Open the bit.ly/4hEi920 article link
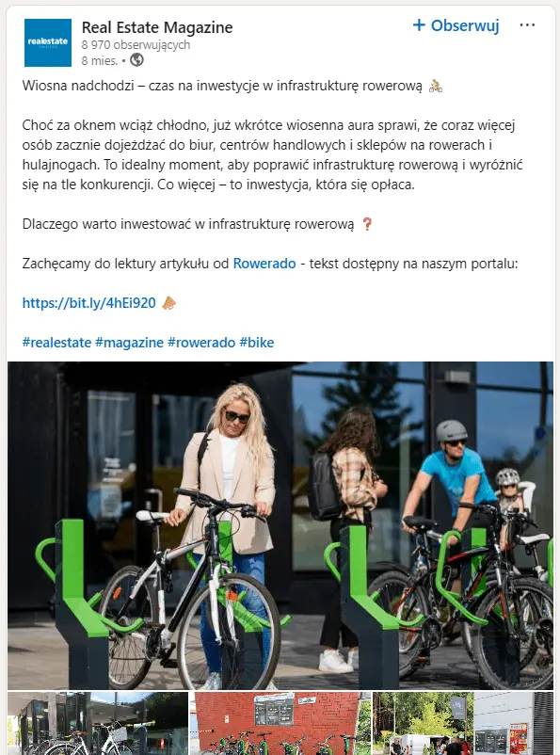Screen dimensions: 560x755 [x=89, y=303]
